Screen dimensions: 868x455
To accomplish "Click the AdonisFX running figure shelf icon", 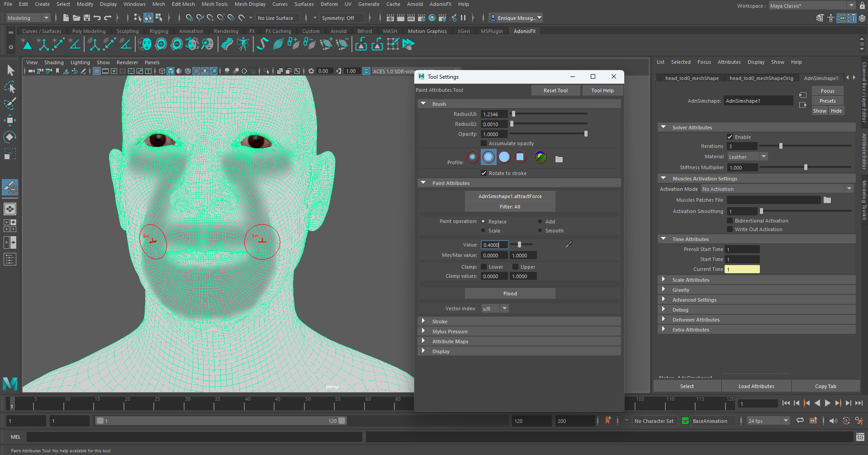I will click(x=243, y=44).
